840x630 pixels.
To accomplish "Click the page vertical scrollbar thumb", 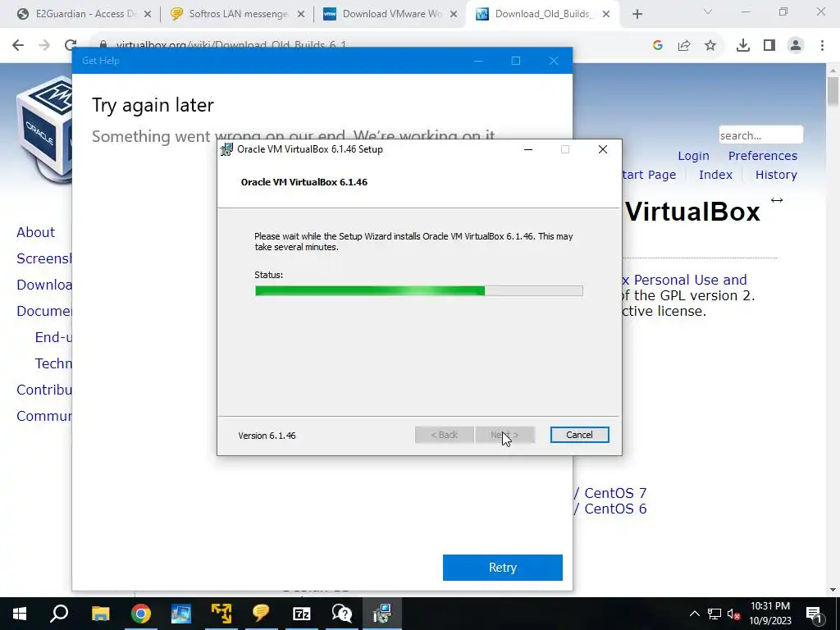I will pos(833,91).
